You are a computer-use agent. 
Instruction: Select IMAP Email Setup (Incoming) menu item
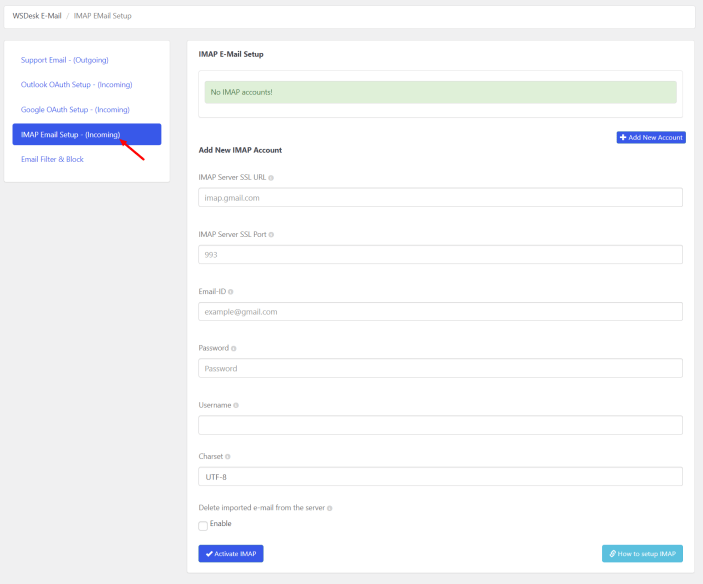click(x=87, y=134)
